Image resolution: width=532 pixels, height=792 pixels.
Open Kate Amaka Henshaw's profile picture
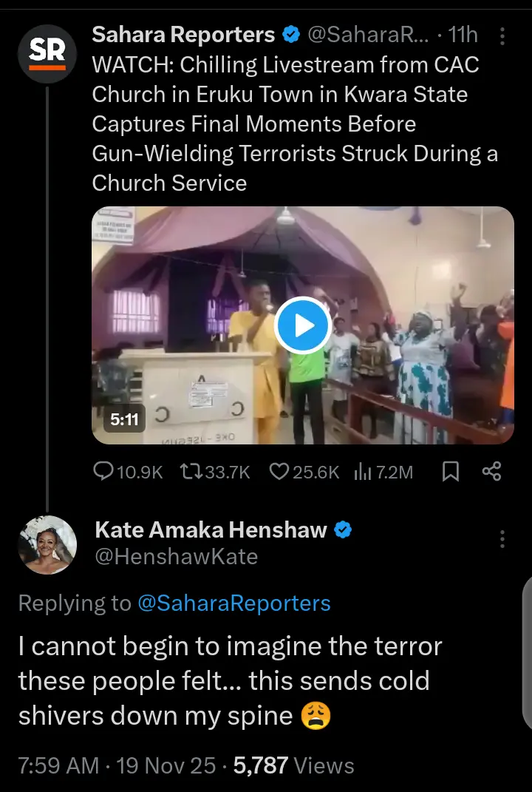click(47, 546)
